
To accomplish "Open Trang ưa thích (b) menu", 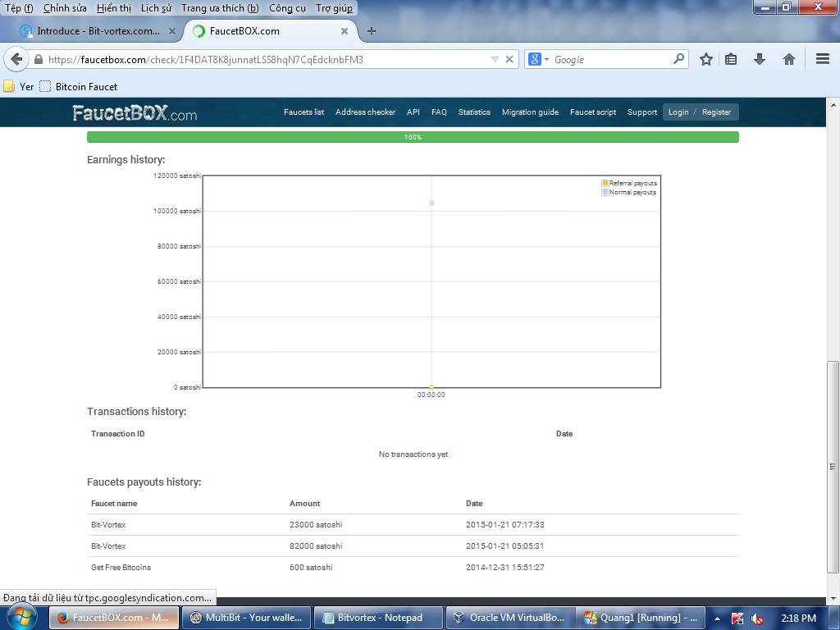I will (x=220, y=8).
